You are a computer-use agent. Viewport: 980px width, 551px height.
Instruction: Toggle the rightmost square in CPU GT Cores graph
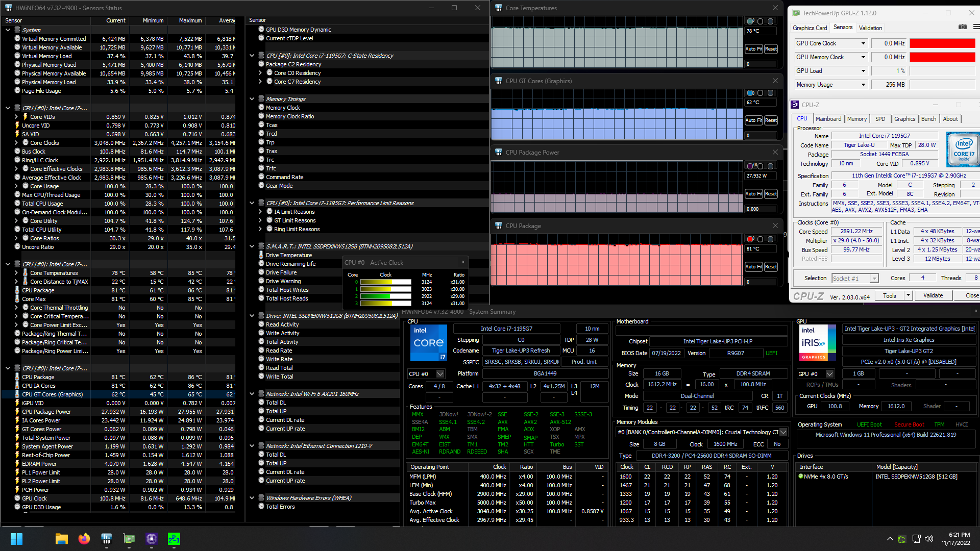771,93
